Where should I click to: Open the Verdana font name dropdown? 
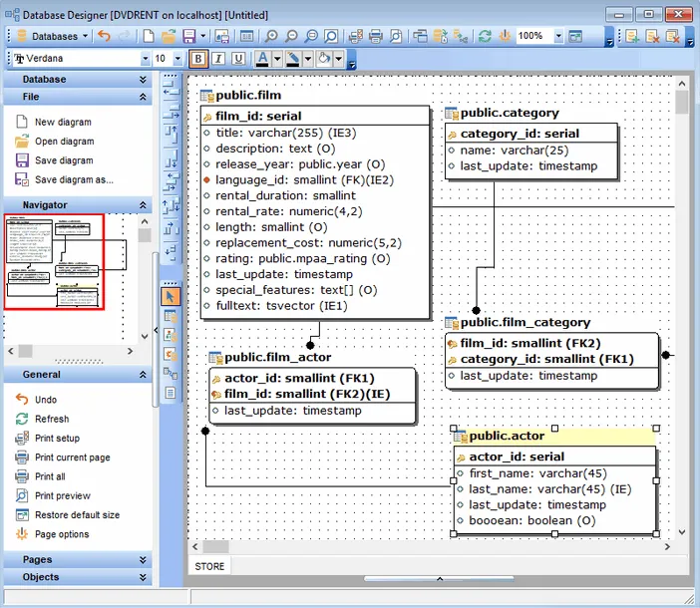[x=144, y=59]
